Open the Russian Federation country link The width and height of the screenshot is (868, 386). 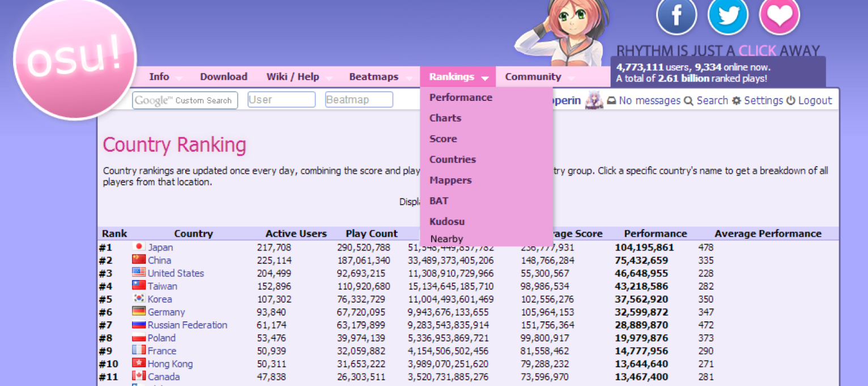(x=188, y=325)
